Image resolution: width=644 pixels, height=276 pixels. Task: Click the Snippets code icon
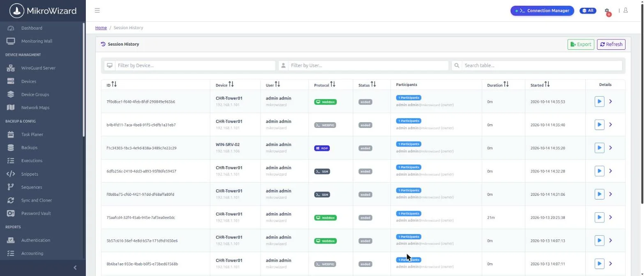(x=11, y=174)
